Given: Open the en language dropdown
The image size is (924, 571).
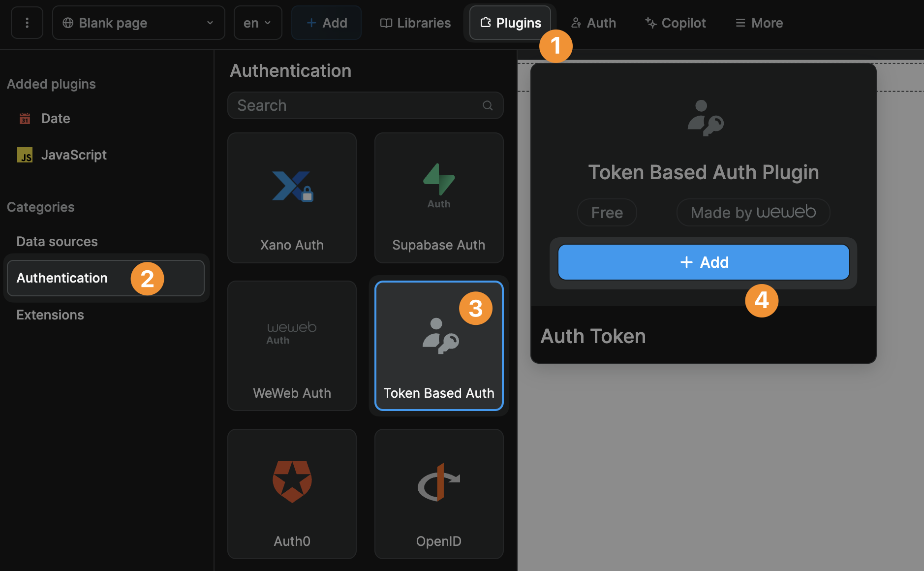Looking at the screenshot, I should pos(257,23).
